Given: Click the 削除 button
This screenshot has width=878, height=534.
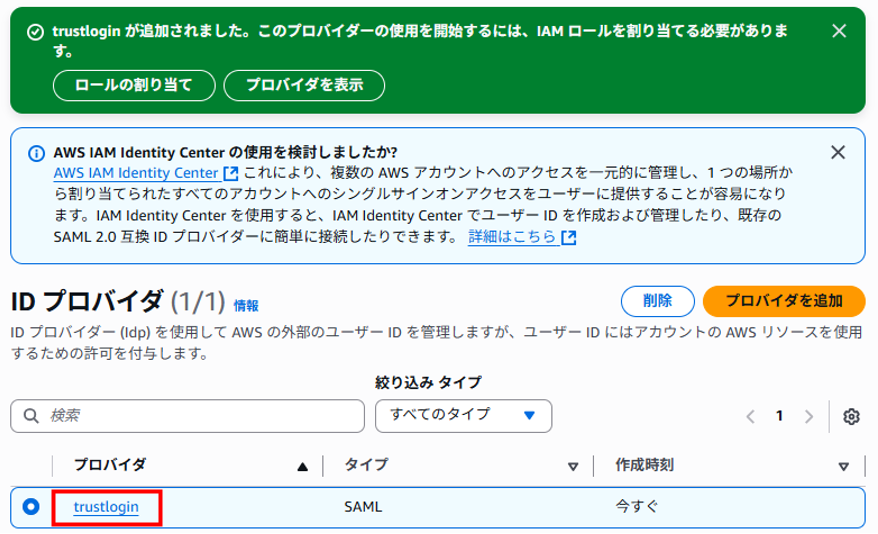Looking at the screenshot, I should coord(657,300).
